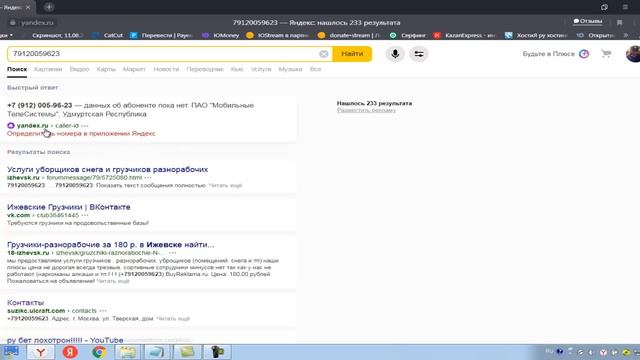Screen dimensions: 640x360
Task: Open result Услуги уборщиков снега и грузчиков разнорабочих
Action: coord(108,169)
